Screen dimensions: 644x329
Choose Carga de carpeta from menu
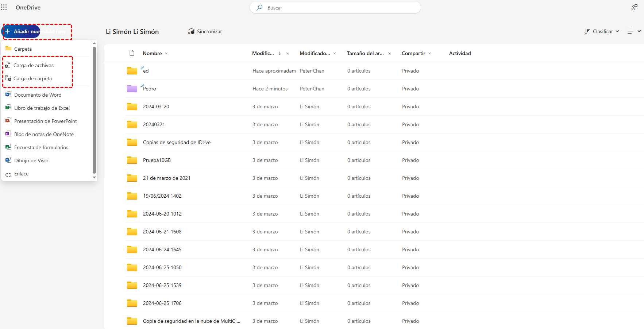[32, 79]
